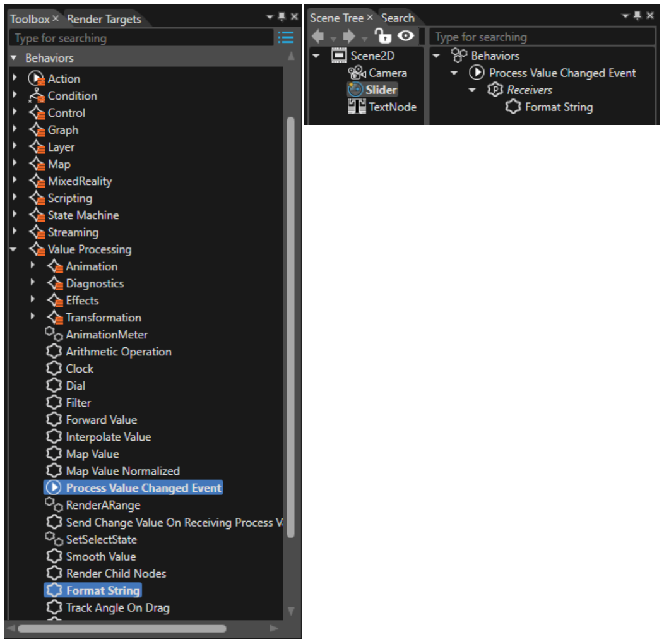This screenshot has width=664, height=644.
Task: Switch to the Render Targets tab
Action: pos(104,19)
